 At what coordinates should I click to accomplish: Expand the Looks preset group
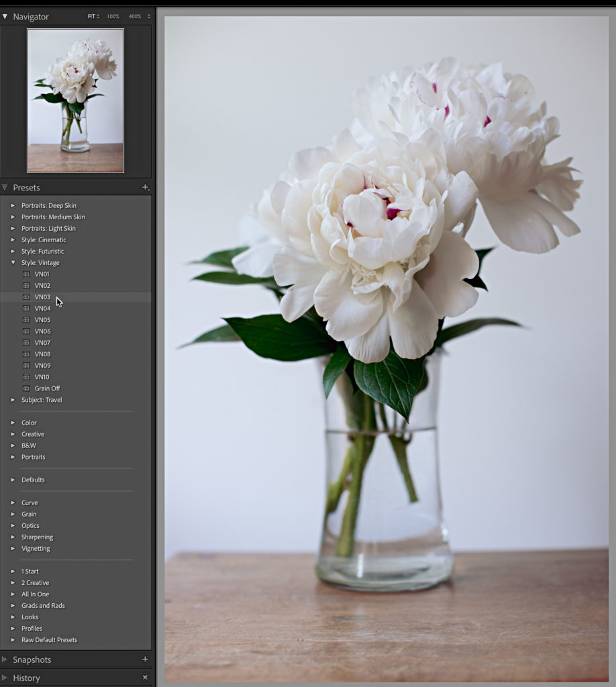click(x=13, y=617)
